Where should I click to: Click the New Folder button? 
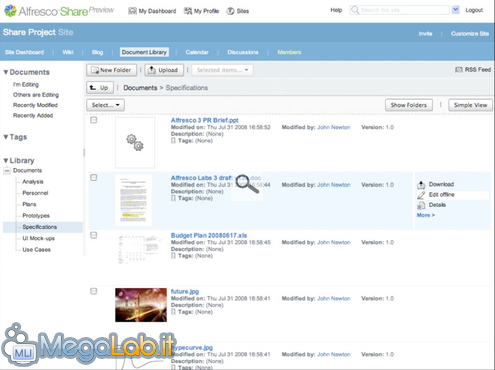pos(111,70)
